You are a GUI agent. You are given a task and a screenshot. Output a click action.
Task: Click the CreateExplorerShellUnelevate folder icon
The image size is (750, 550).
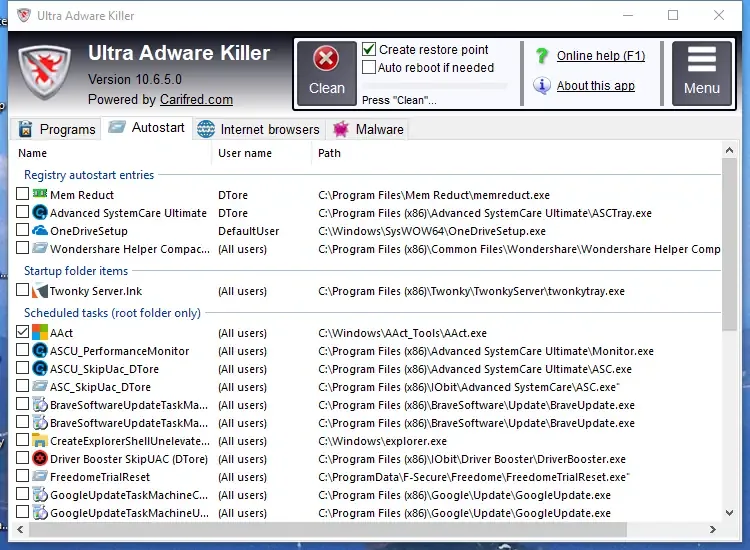pyautogui.click(x=40, y=440)
